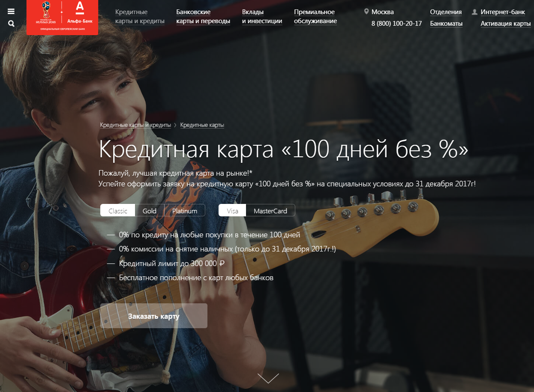Screen dimensions: 534x392
Task: Click the Alfa-Bank logo
Action: [62, 17]
